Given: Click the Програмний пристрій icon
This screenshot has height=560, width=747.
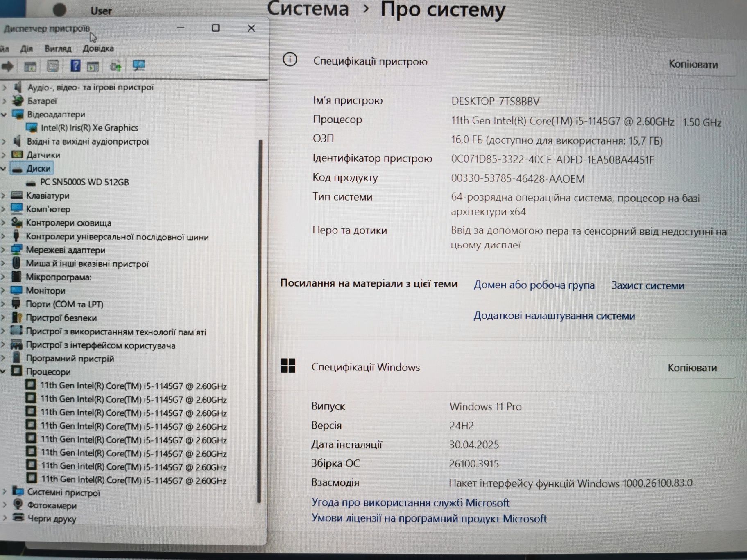Looking at the screenshot, I should [x=16, y=357].
